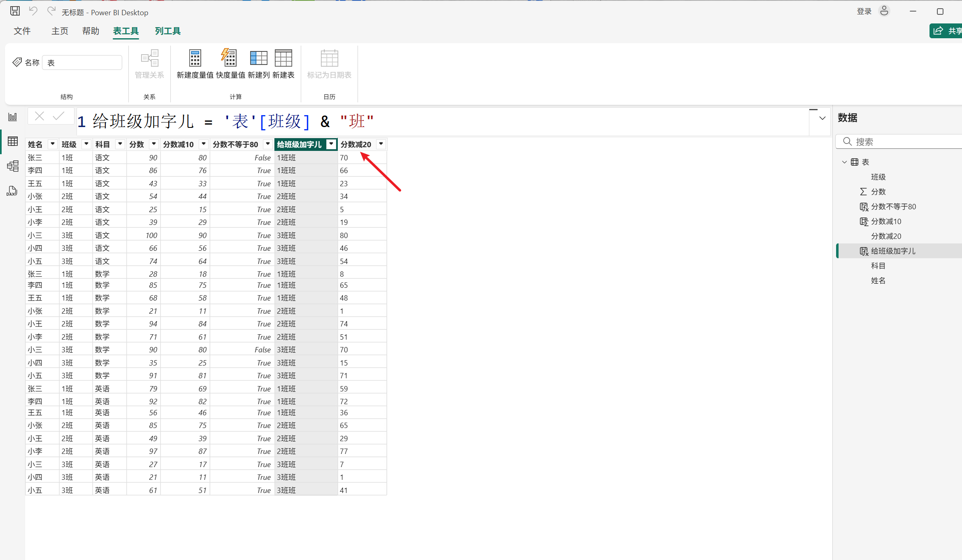Screen dimensions: 962x560
Task: Commit formula with the checkmark button
Action: click(59, 116)
